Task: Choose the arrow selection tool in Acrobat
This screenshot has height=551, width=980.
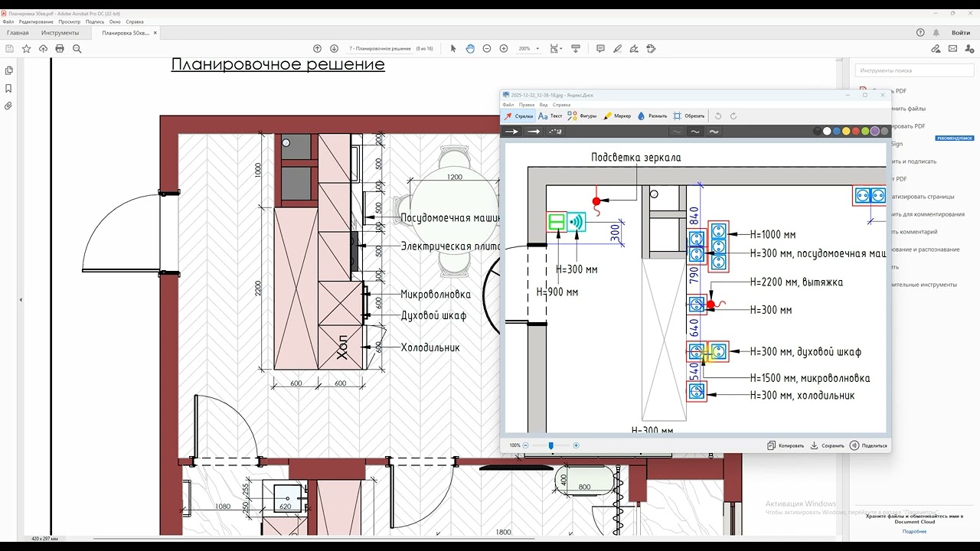Action: point(453,48)
